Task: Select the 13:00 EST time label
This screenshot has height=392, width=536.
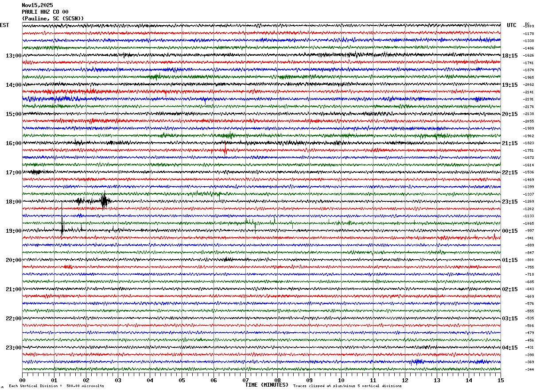Action: click(x=14, y=55)
